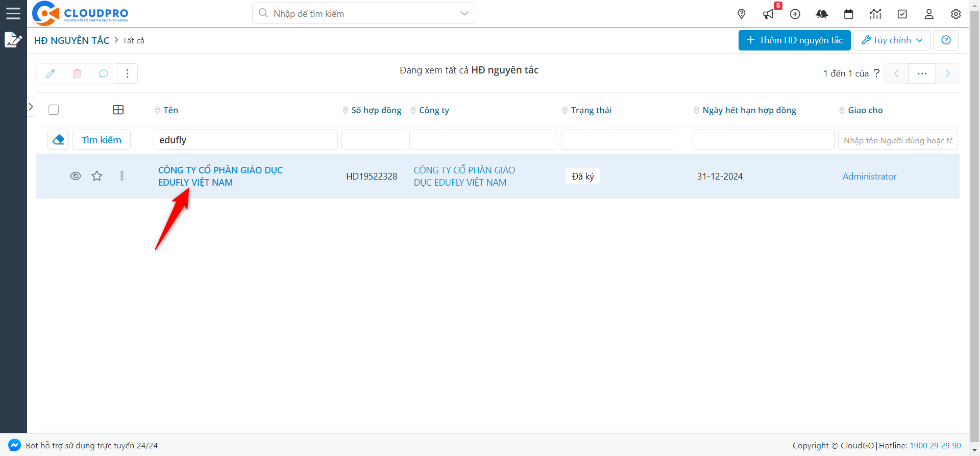Clear filters with the eraser icon
980x456 pixels.
click(58, 140)
